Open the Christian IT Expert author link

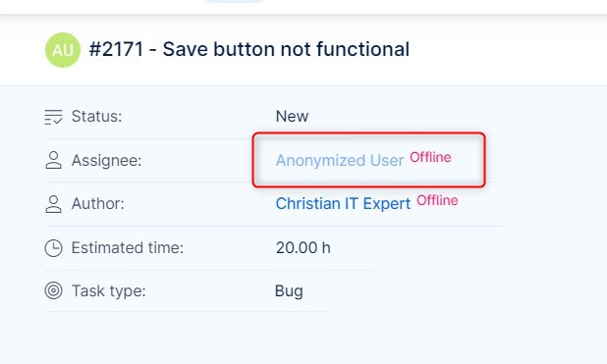(343, 203)
